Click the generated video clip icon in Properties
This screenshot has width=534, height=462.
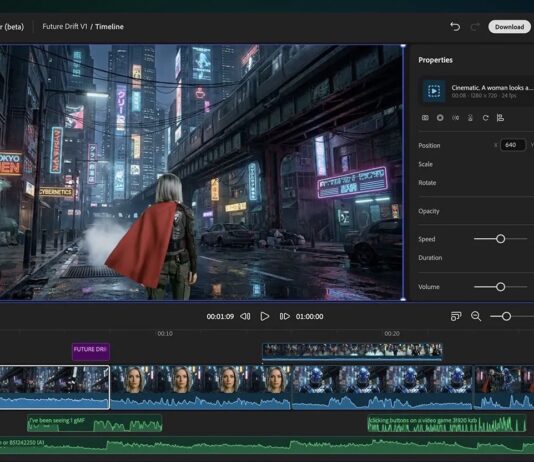point(434,91)
